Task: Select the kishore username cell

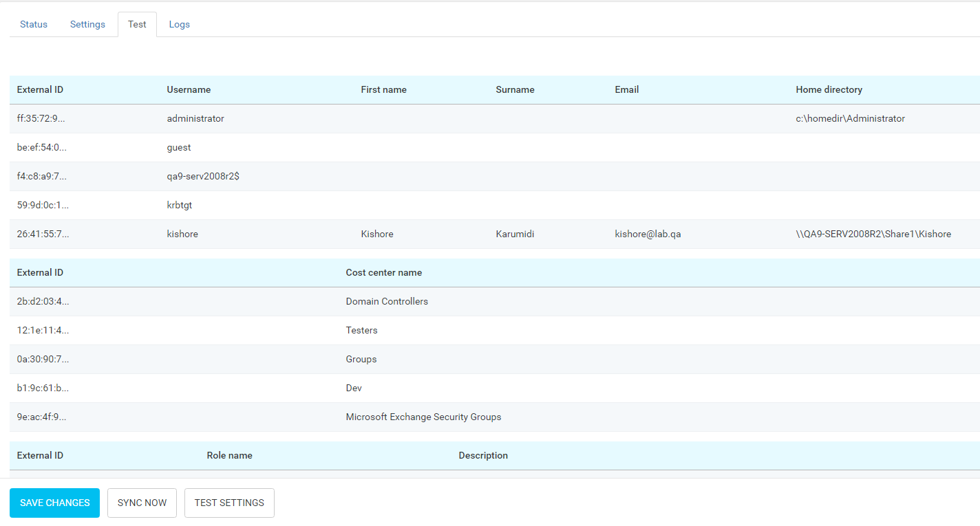Action: point(182,234)
